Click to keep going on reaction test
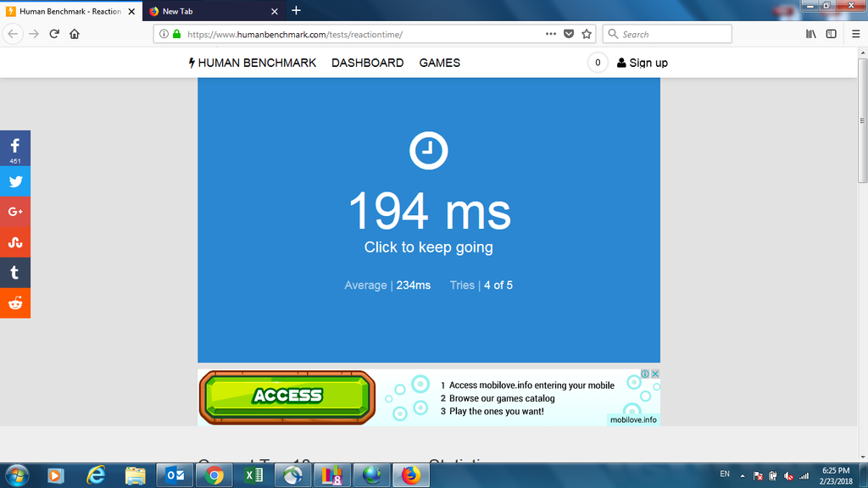Image resolution: width=868 pixels, height=488 pixels. [428, 247]
